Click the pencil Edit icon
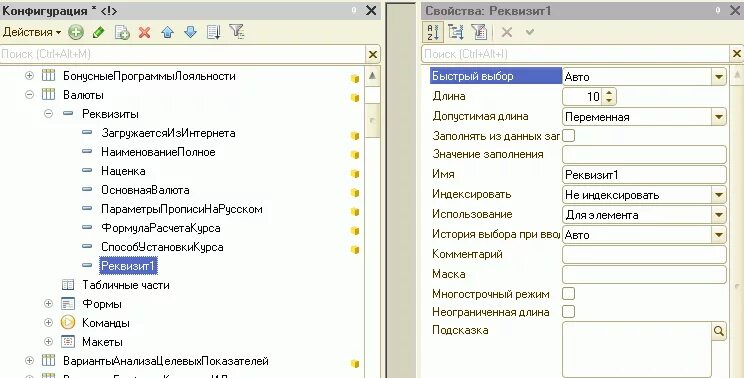This screenshot has height=378, width=744. (x=99, y=32)
